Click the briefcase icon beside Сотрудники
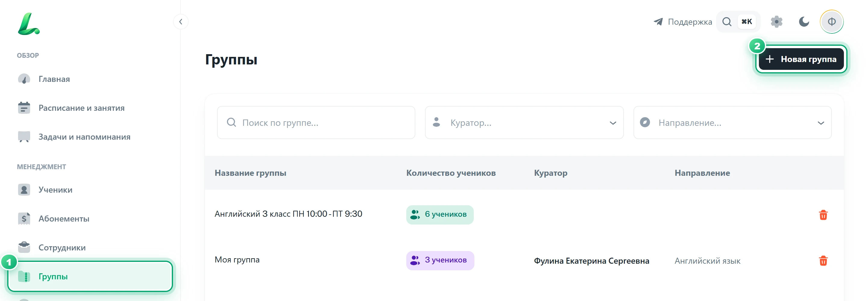Viewport: 868px width, 301px height. [24, 247]
